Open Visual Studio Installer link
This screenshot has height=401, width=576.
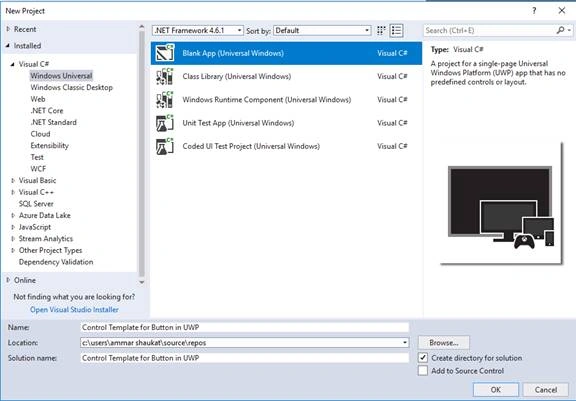[x=74, y=310]
